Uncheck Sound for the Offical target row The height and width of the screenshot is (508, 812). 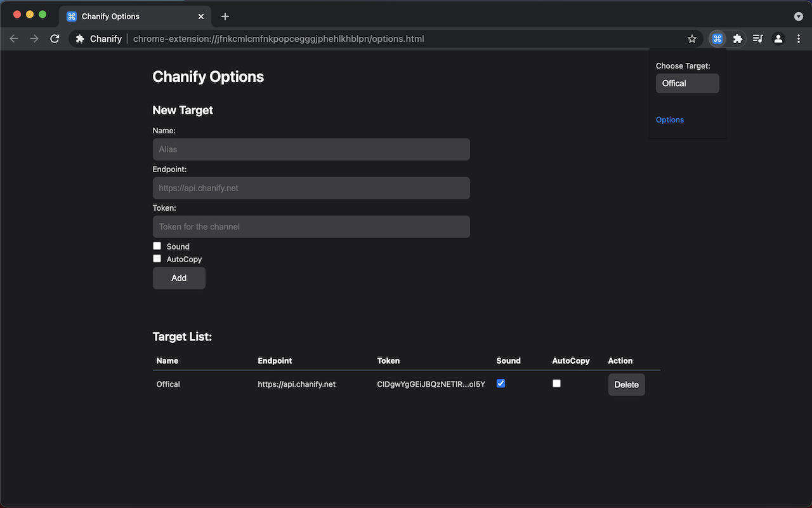coord(501,384)
